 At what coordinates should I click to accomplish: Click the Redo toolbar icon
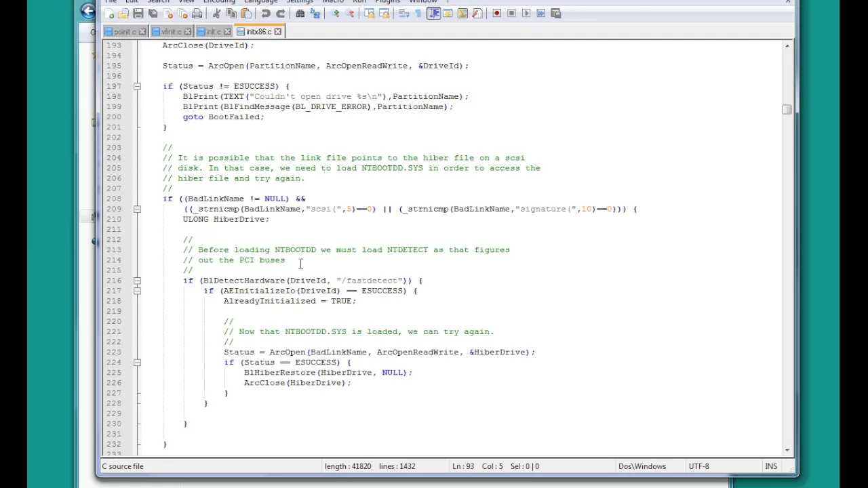pos(281,13)
